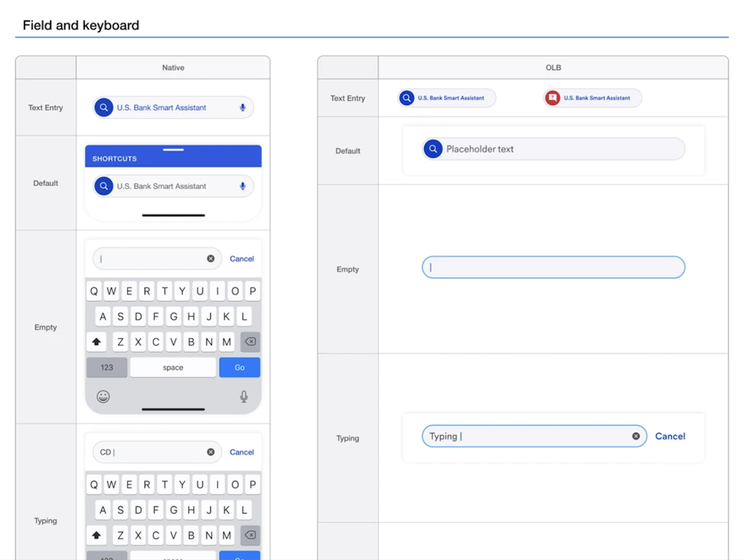Clear text using X icon in OLB Typing field
Image resolution: width=744 pixels, height=560 pixels.
(636, 436)
